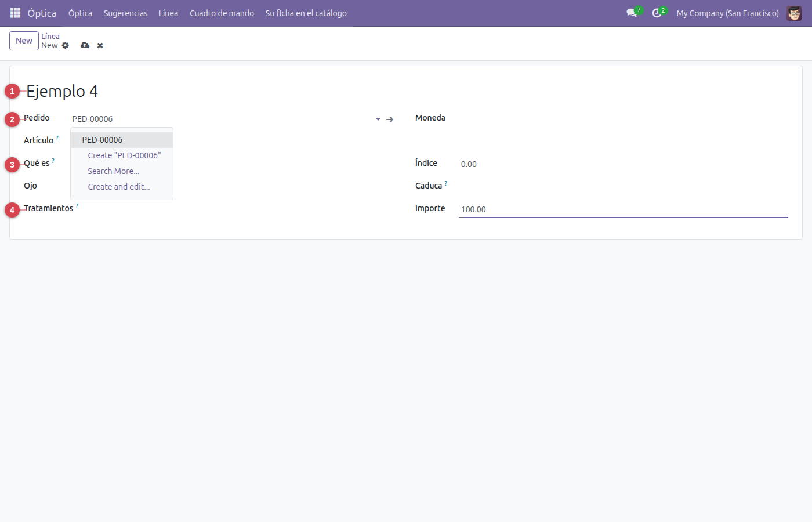Click the Importe field label

pyautogui.click(x=430, y=208)
